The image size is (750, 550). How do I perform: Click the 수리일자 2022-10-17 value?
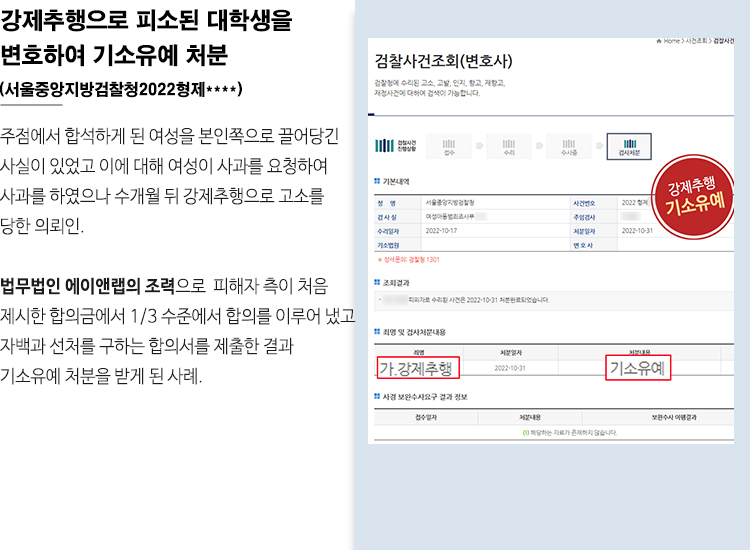point(443,230)
